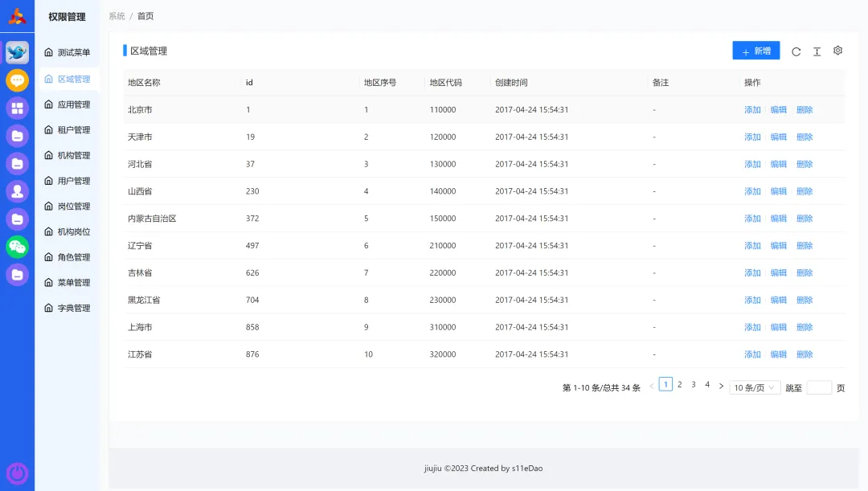Click 编辑 in 内蒙古自治区 row
The image size is (868, 491).
click(778, 218)
